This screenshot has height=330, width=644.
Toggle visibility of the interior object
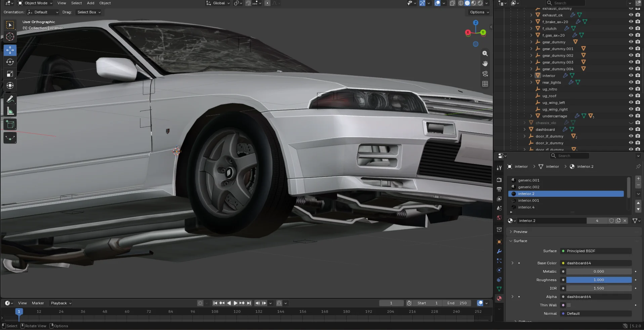631,75
